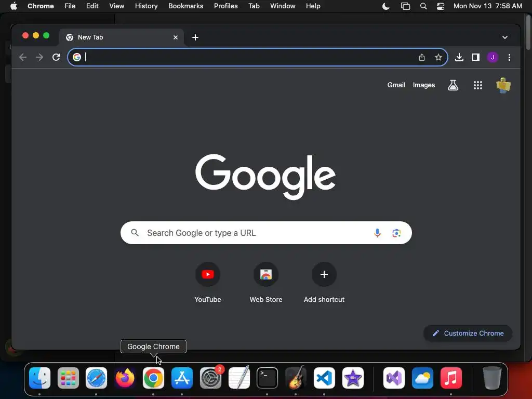The width and height of the screenshot is (532, 399).
Task: Open the File menu
Action: (x=70, y=6)
